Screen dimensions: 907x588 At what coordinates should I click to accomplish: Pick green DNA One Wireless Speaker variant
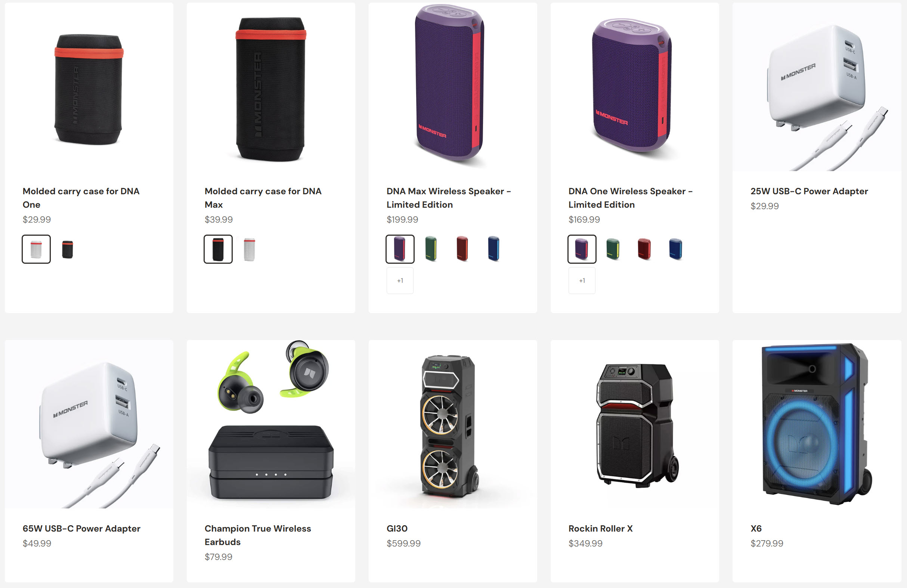613,249
